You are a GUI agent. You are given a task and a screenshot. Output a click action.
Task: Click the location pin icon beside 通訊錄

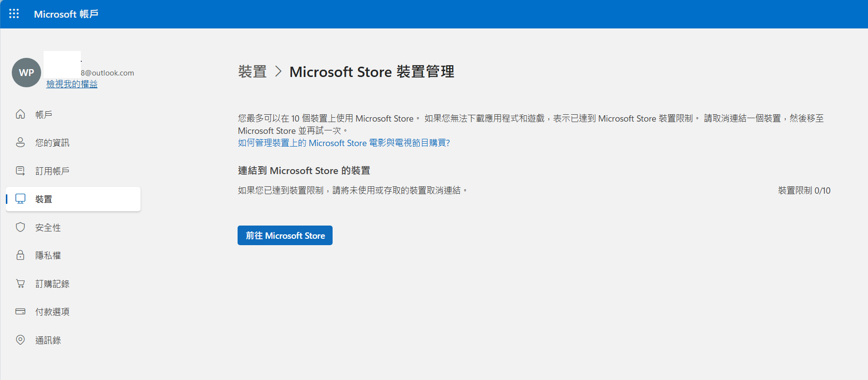(20, 340)
